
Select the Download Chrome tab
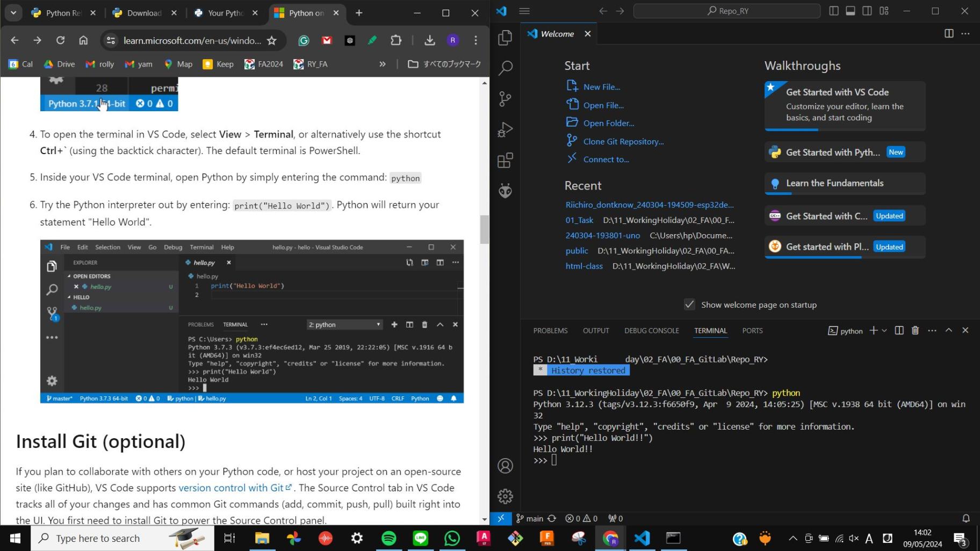[144, 13]
